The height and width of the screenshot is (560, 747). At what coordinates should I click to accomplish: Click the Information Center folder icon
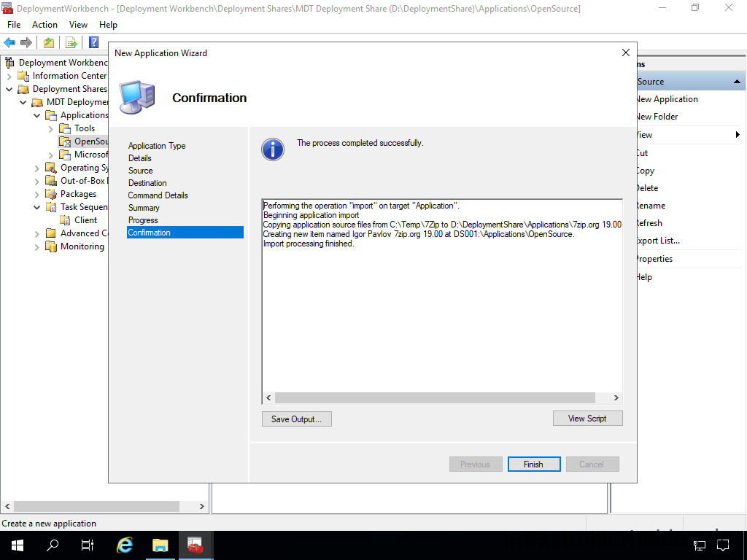[x=23, y=76]
